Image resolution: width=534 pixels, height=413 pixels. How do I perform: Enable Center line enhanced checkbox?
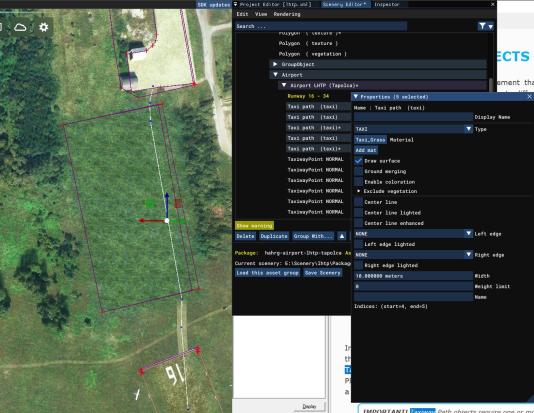(x=359, y=223)
